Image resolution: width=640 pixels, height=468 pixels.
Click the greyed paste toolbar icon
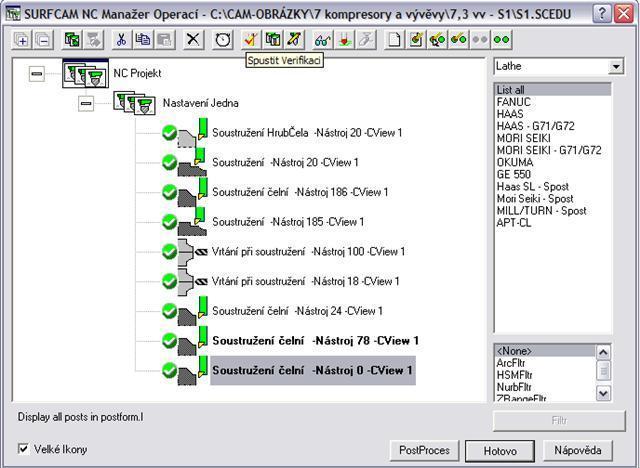tap(164, 40)
